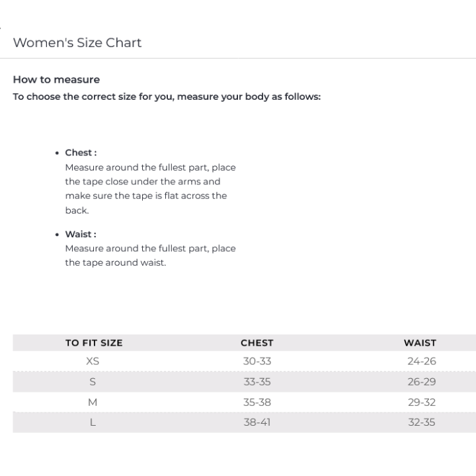Click the chest measuring instructions paragraph
This screenshot has width=476, height=476.
tap(150, 188)
